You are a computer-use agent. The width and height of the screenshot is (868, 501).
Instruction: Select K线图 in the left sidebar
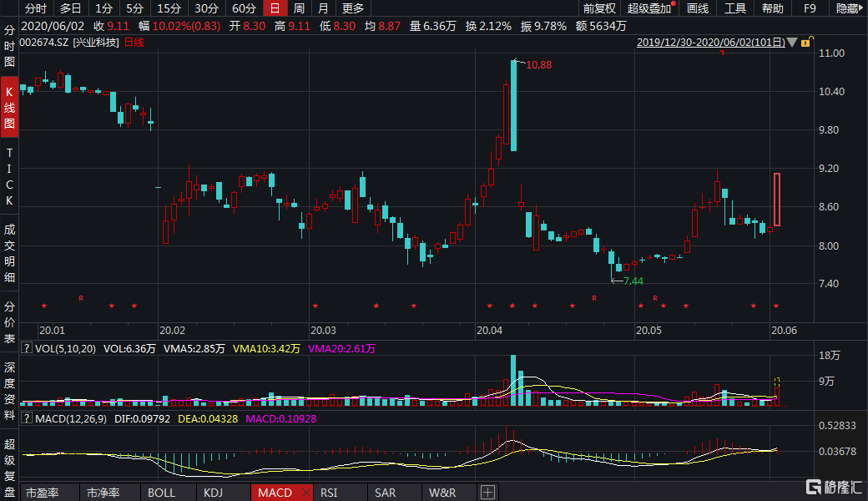coord(9,108)
